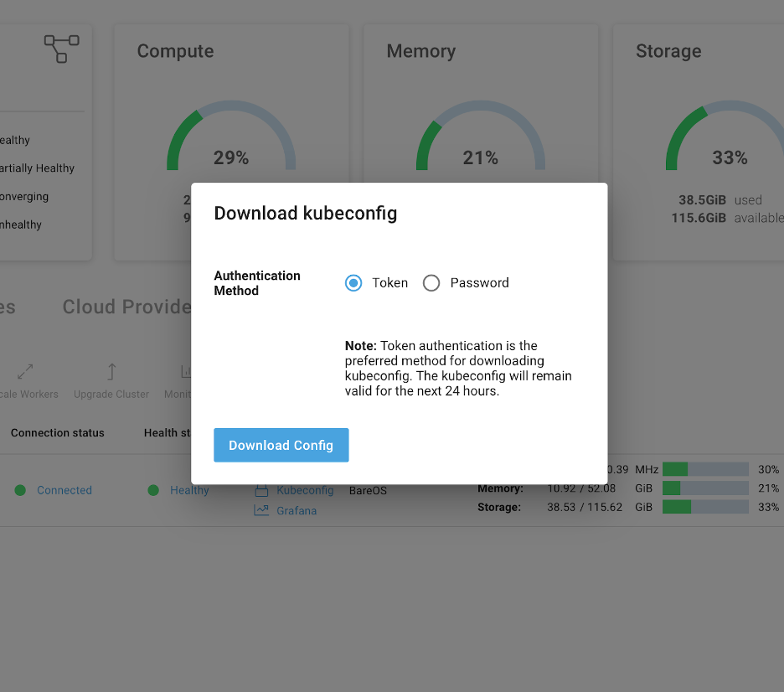Viewport: 784px width, 692px height.
Task: Click the Compute 29% gauge
Action: pyautogui.click(x=231, y=138)
